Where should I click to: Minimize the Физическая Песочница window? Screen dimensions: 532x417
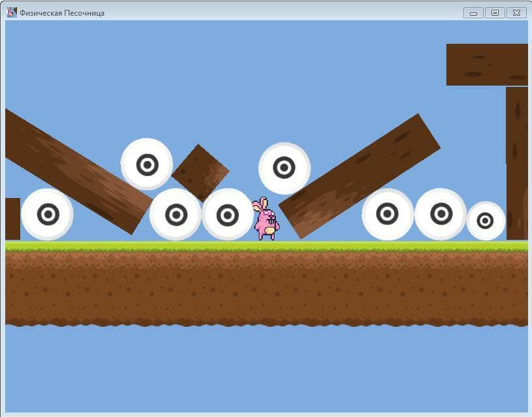pos(473,13)
